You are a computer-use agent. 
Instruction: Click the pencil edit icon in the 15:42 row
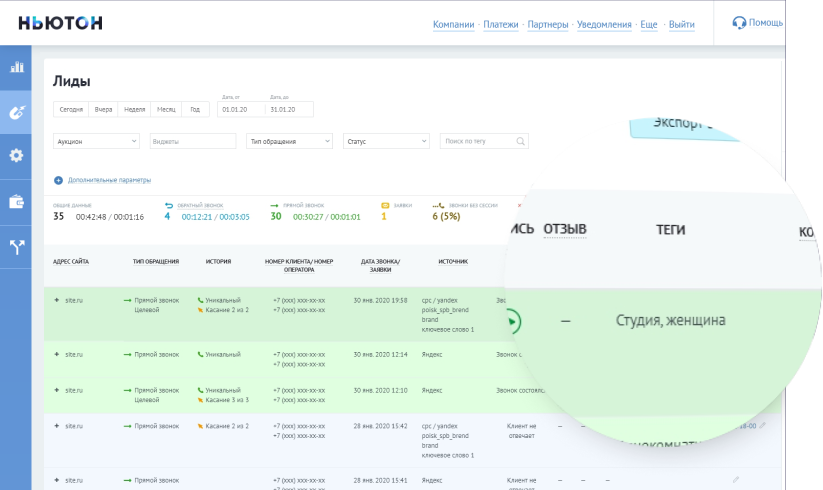click(762, 426)
